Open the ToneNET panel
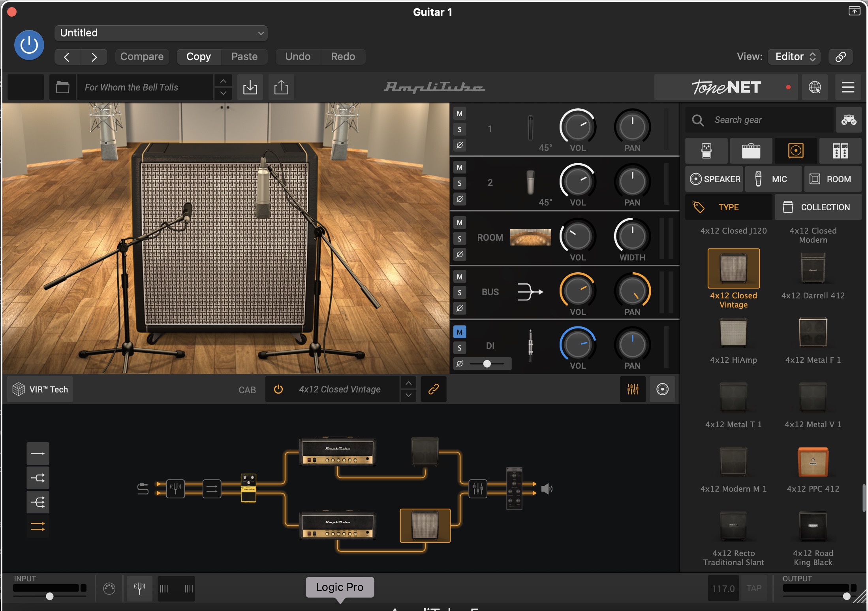 pyautogui.click(x=726, y=87)
